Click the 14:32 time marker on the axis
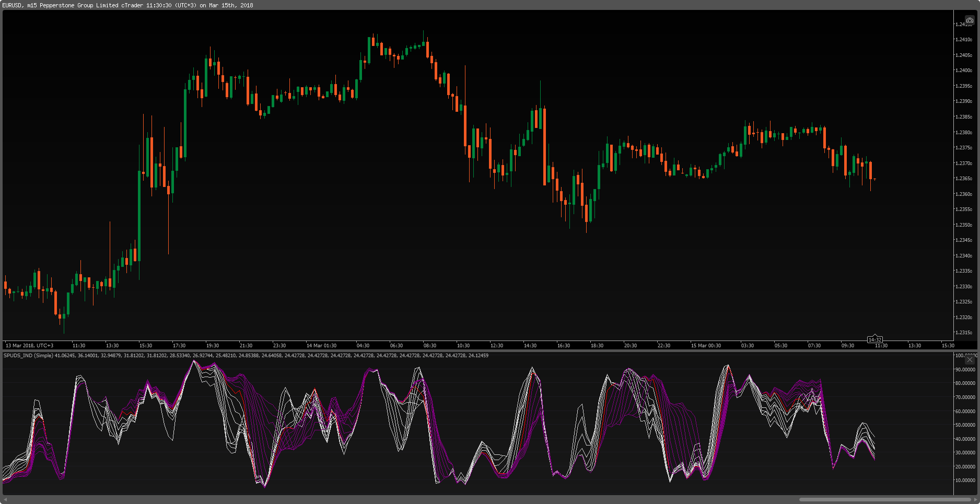This screenshot has width=980, height=504. pyautogui.click(x=874, y=339)
